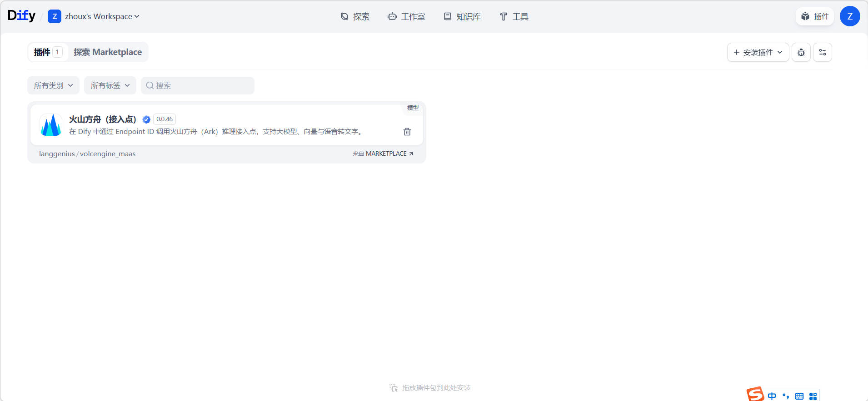Viewport: 868px width, 401px height.
Task: Expand the 所有标签 tag filter
Action: [x=110, y=85]
